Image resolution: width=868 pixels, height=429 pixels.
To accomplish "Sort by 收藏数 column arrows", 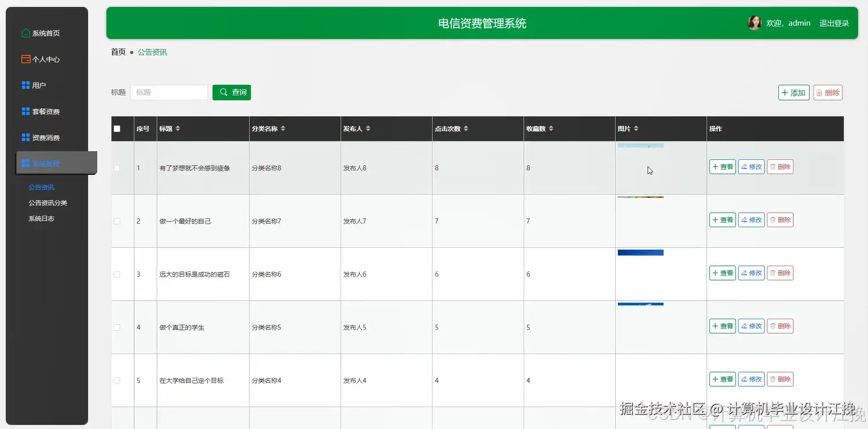I will [x=551, y=129].
